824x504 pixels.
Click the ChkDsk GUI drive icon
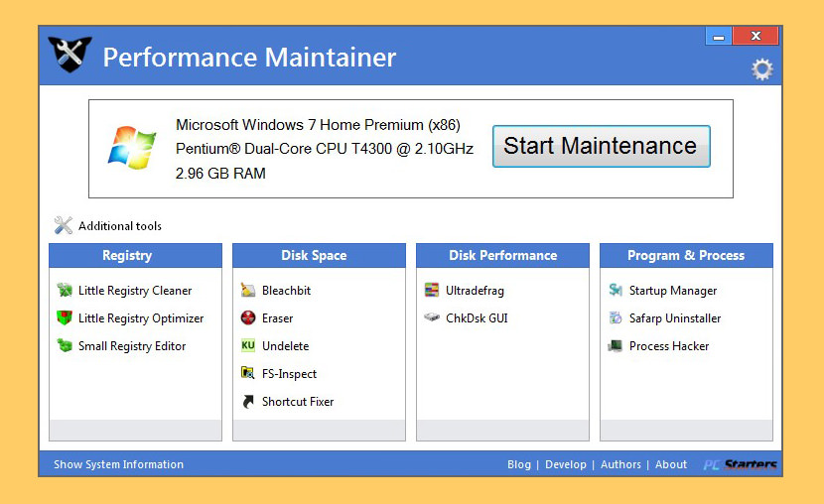(x=432, y=317)
